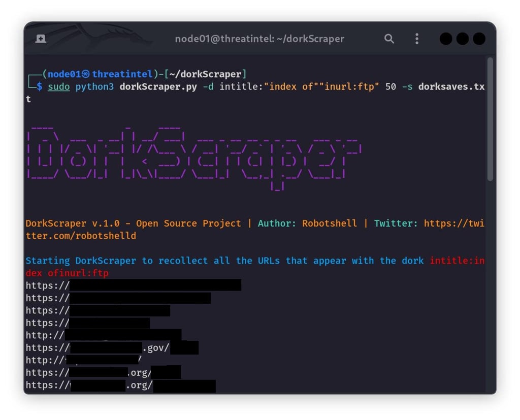
Task: Click the red dex ofinurl:ftp text
Action: click(67, 273)
